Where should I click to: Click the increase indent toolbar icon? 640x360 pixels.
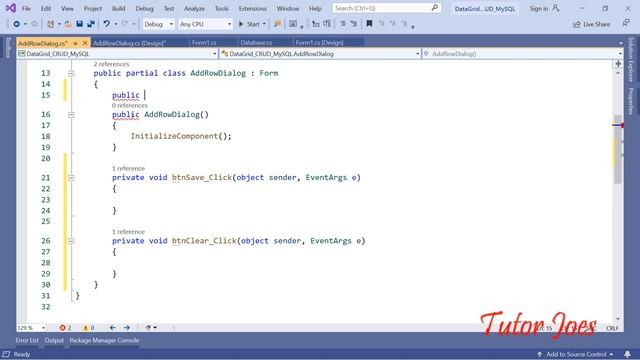tap(327, 24)
